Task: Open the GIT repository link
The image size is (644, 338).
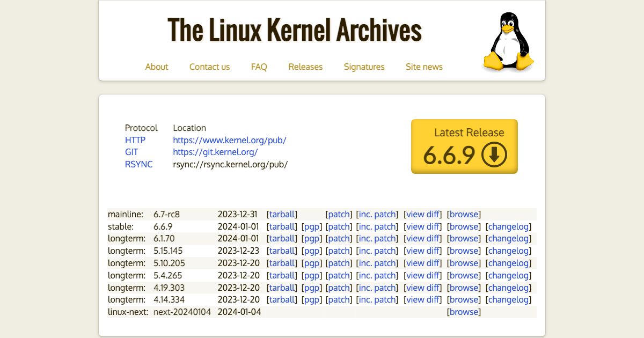Action: pyautogui.click(x=216, y=152)
